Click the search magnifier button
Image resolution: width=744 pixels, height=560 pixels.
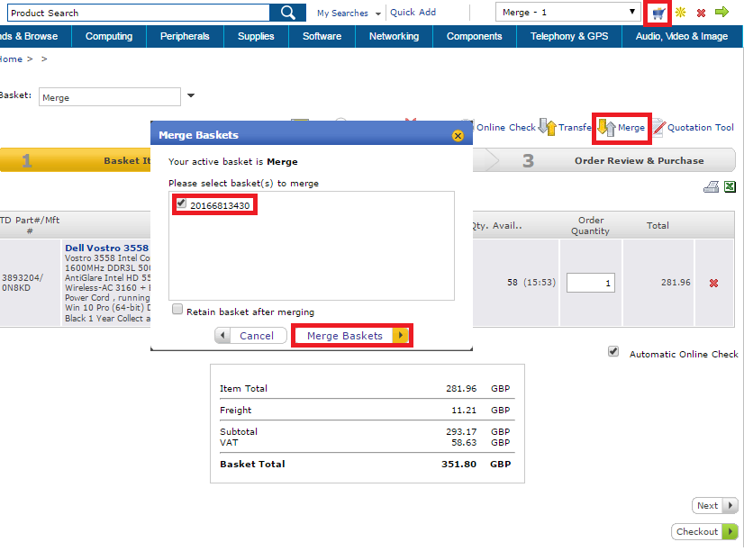tap(288, 13)
